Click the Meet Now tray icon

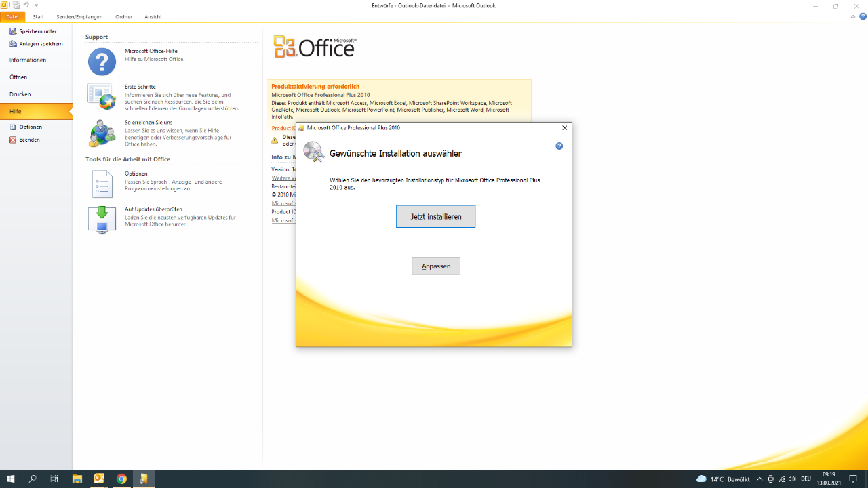(x=770, y=479)
